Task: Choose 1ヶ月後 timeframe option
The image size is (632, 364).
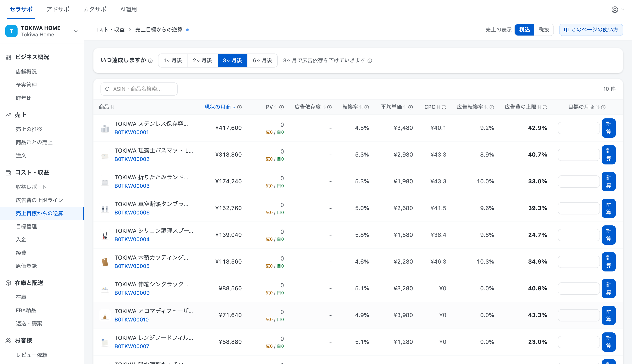Action: coord(173,61)
